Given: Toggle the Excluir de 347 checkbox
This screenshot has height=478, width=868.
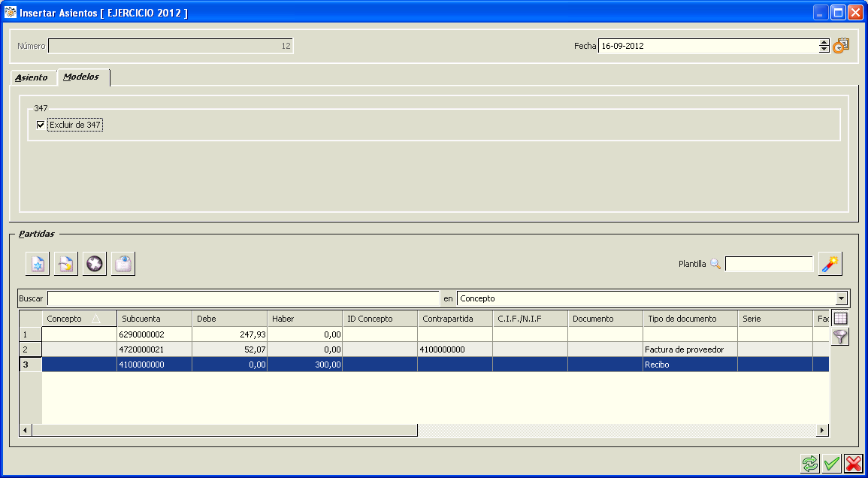Looking at the screenshot, I should click(x=41, y=126).
